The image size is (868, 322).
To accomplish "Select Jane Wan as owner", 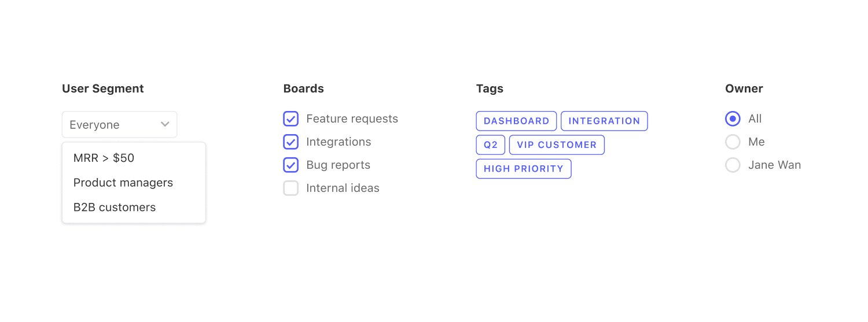I will pyautogui.click(x=733, y=165).
